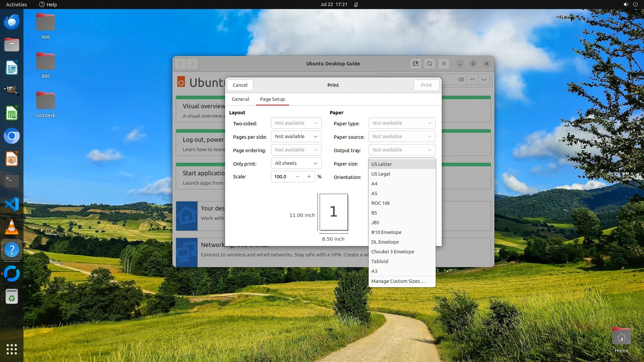Increase scale with the plus button
Screen dimensions: 644x362
[x=309, y=177]
